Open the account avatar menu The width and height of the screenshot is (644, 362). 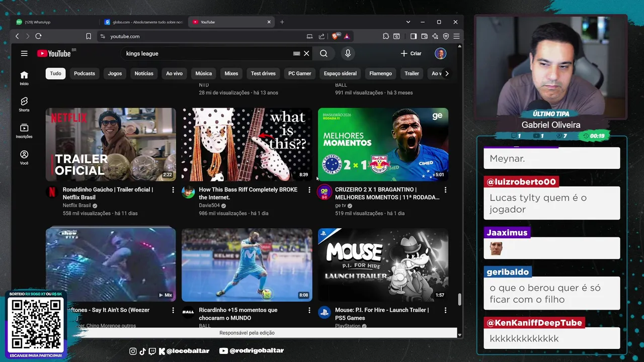point(440,53)
